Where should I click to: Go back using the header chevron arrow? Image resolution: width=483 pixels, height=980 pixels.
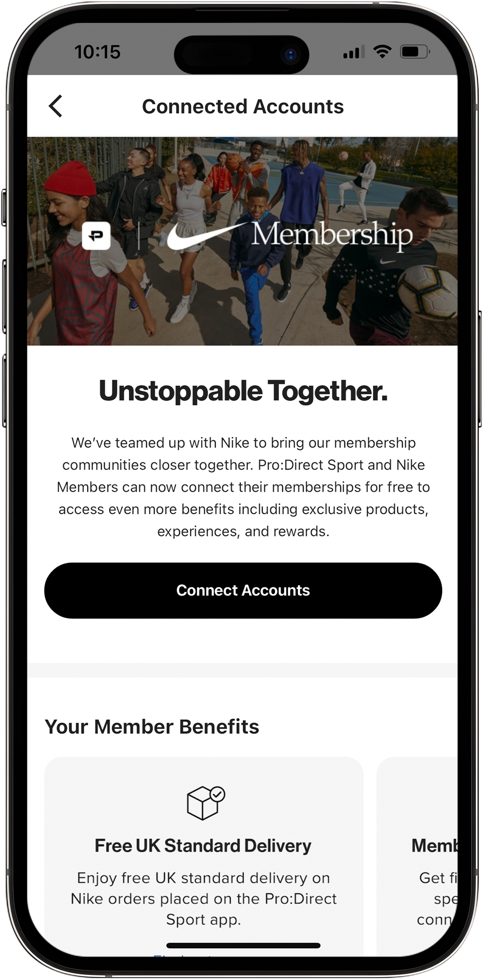[55, 106]
